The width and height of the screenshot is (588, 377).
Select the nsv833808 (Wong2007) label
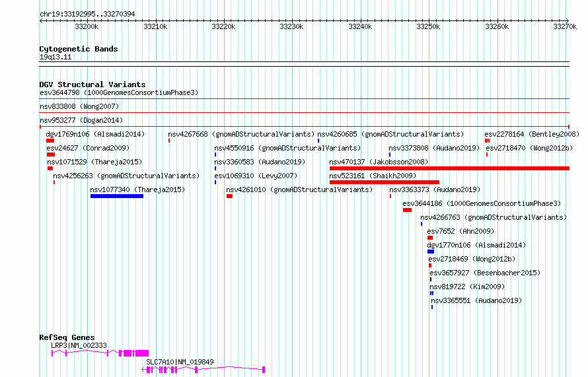pyautogui.click(x=79, y=106)
